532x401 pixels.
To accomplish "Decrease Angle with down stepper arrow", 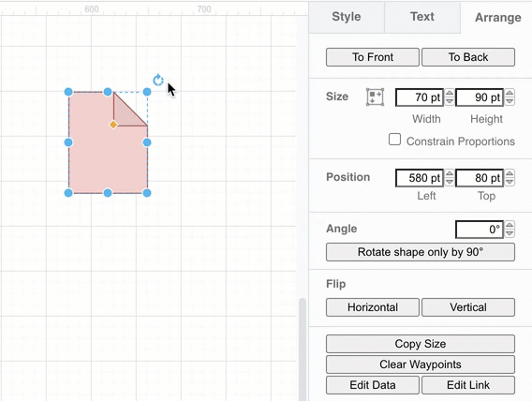I will pos(510,233).
